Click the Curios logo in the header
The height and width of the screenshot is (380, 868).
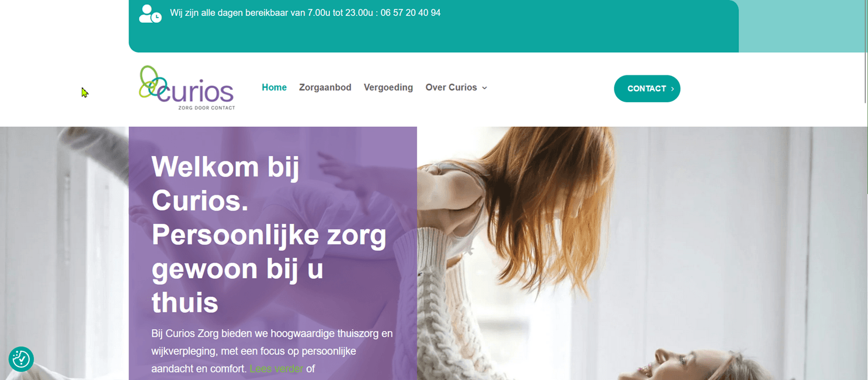pos(186,88)
